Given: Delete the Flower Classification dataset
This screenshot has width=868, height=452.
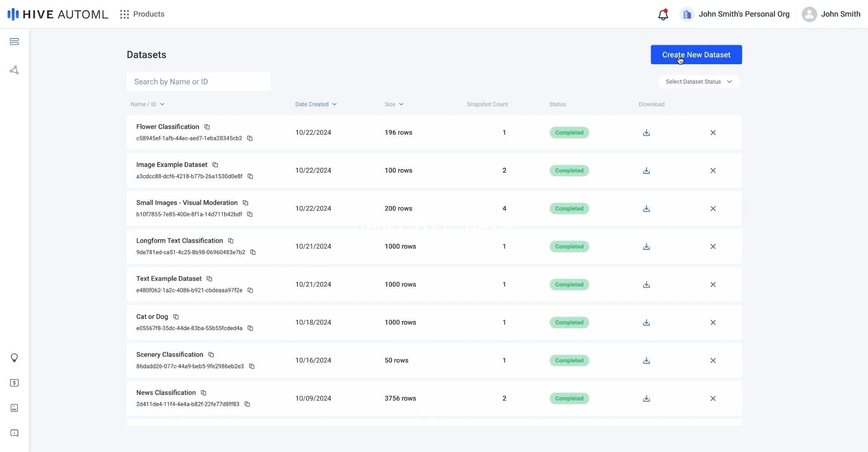Looking at the screenshot, I should pos(713,133).
